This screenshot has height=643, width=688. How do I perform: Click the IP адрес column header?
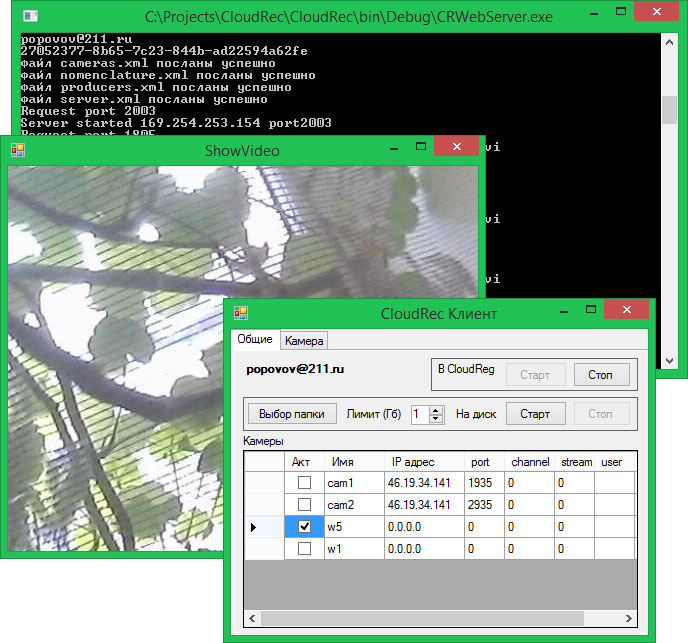tap(424, 462)
